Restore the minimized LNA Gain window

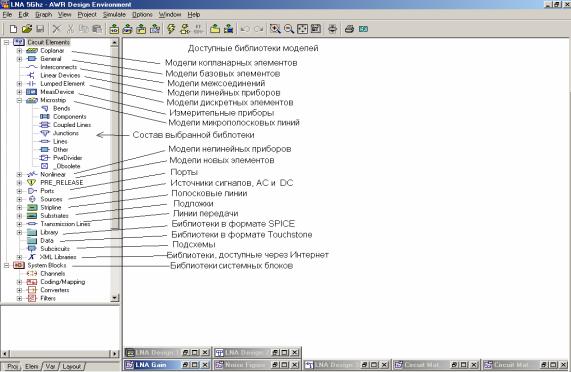[185, 365]
